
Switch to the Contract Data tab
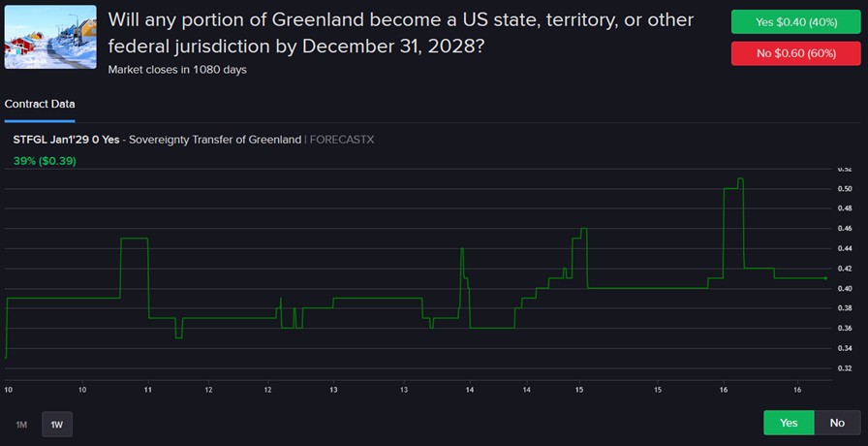pyautogui.click(x=40, y=104)
